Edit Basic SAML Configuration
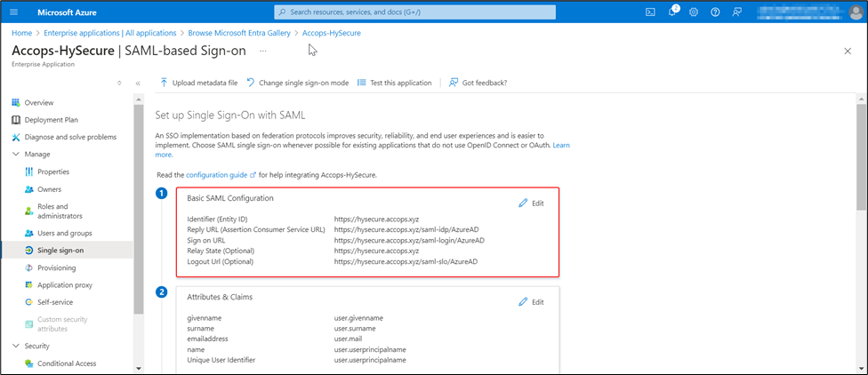868x375 pixels. point(531,203)
